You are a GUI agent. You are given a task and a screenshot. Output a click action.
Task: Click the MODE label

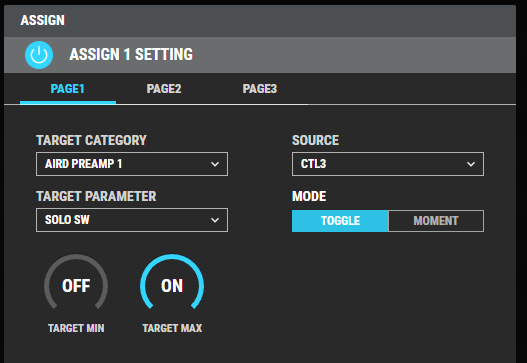[x=309, y=196]
